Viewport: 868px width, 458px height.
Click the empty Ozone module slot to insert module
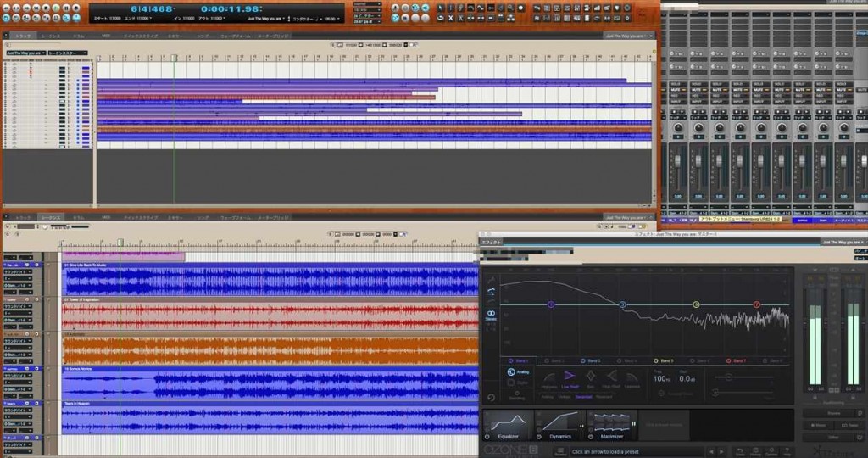664,425
